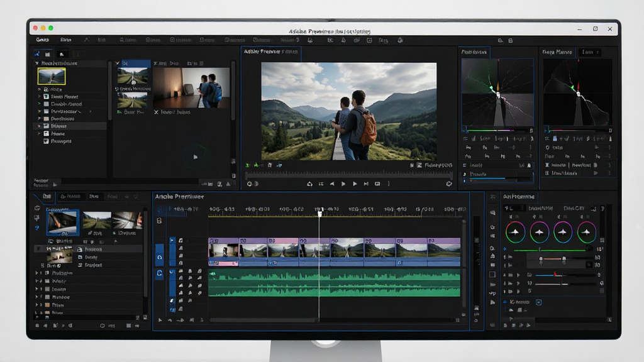644x362 pixels.
Task: Select the green audio waveform clip
Action: point(335,283)
